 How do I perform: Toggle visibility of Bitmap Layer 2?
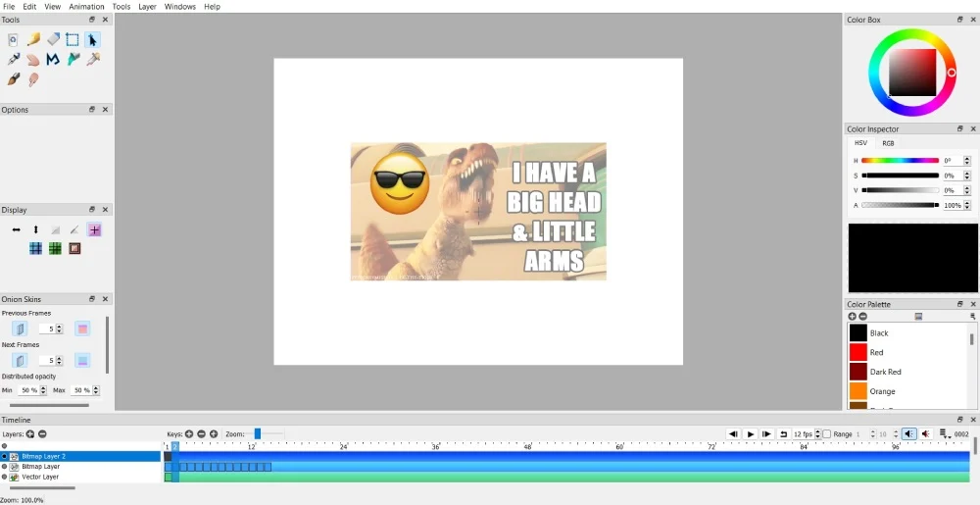4,456
